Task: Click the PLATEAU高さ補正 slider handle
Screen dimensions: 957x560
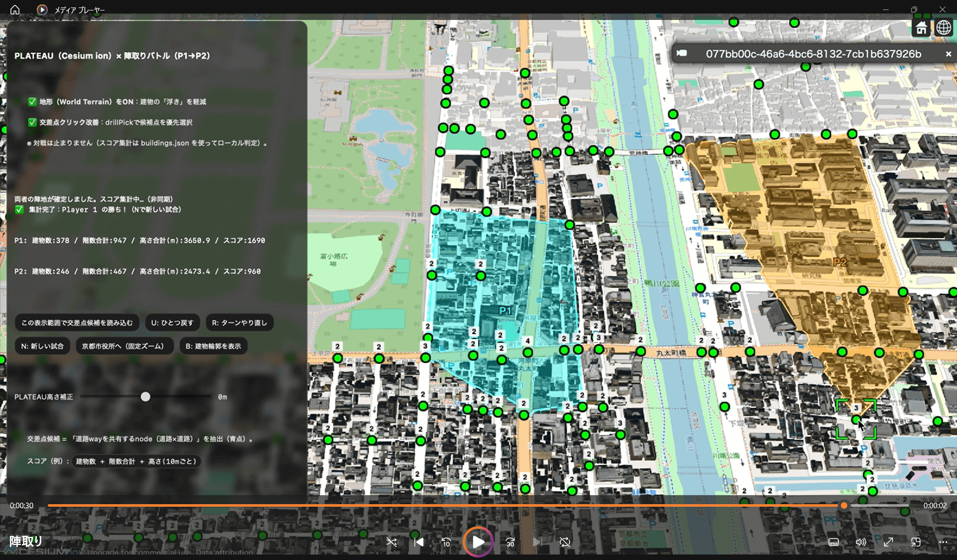Action: [145, 397]
